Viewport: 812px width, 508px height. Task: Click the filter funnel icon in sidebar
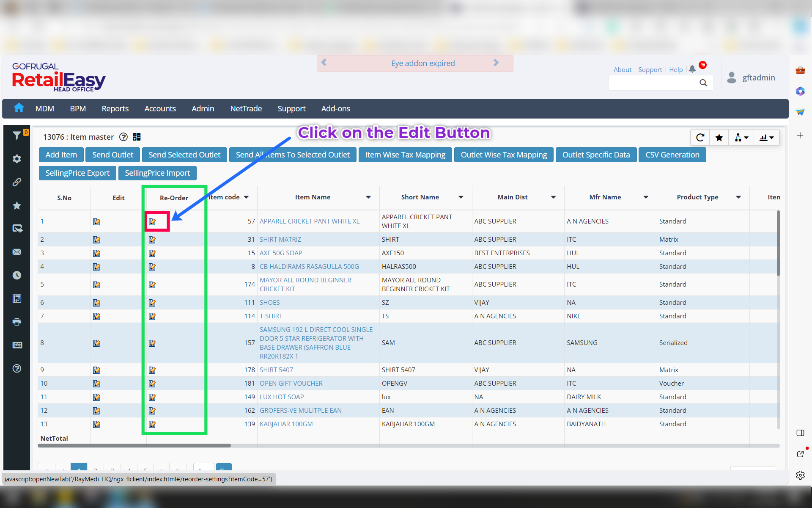[x=16, y=135]
